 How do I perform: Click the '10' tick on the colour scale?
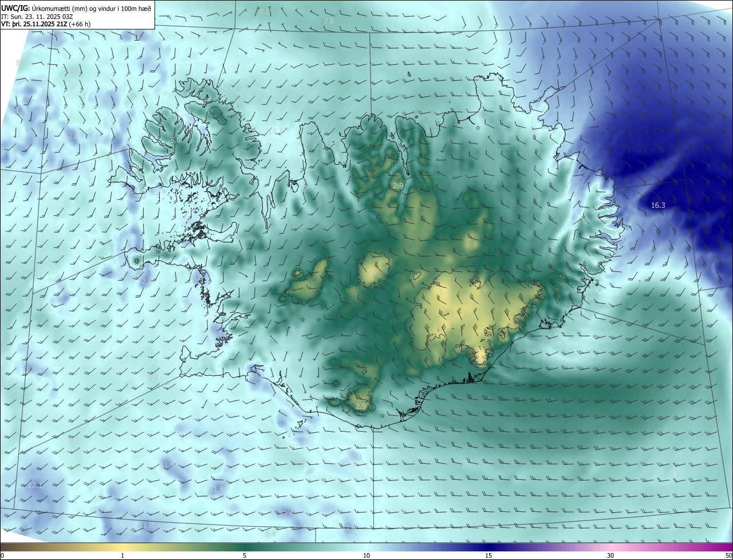(x=366, y=555)
